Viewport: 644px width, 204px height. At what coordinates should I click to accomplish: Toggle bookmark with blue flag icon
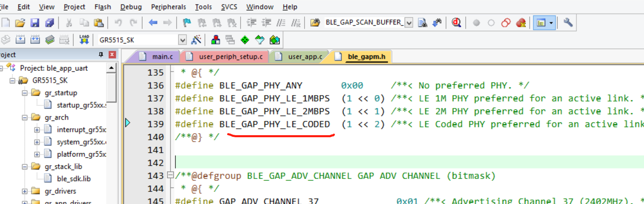(x=187, y=23)
